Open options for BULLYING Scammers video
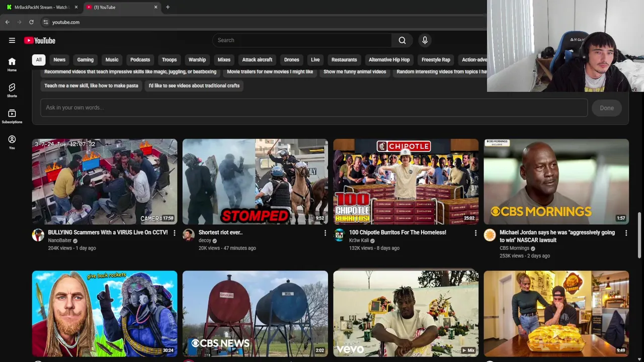644x362 pixels. [x=175, y=233]
